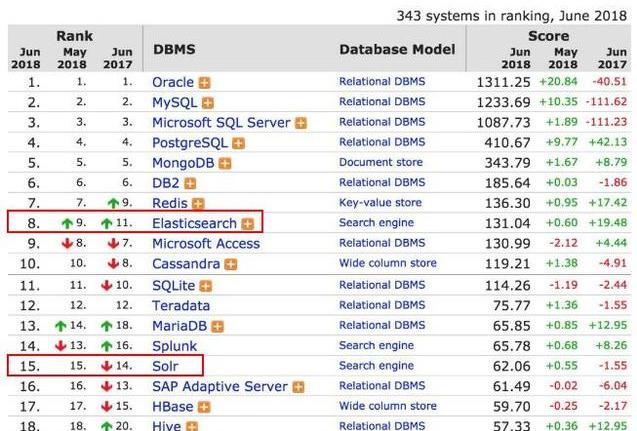Click Document store link in MongoDB row
Screen dimensions: 637x431
(381, 162)
